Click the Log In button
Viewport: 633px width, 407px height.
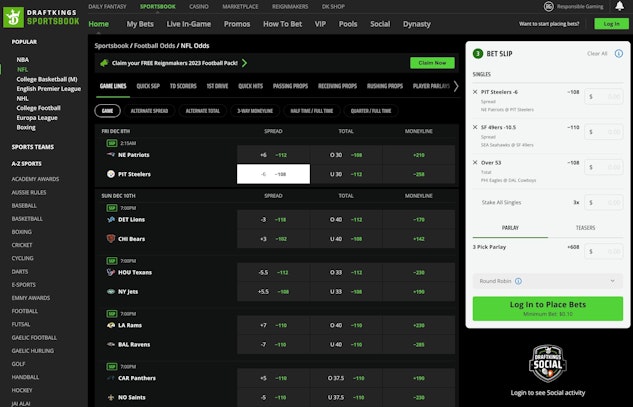tap(611, 24)
